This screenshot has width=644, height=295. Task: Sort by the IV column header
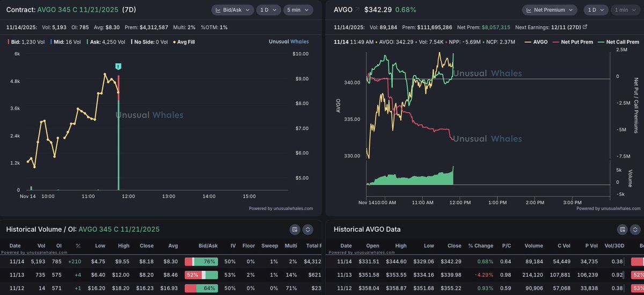(x=233, y=246)
